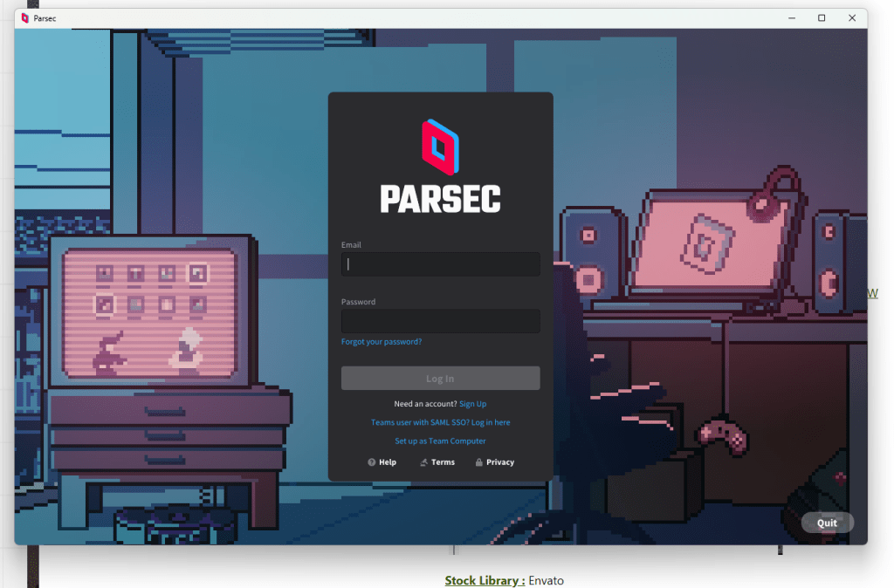Open Teams SAML SSO log in link
Screen dimensions: 894x588
point(440,423)
